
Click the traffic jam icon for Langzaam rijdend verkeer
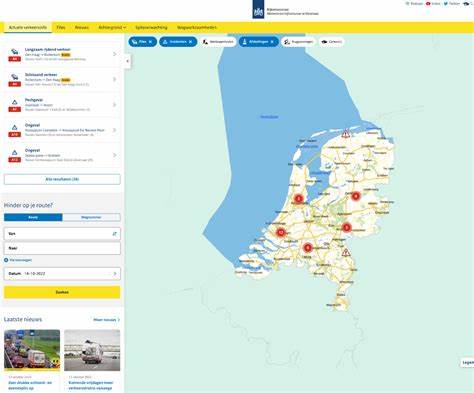[15, 52]
